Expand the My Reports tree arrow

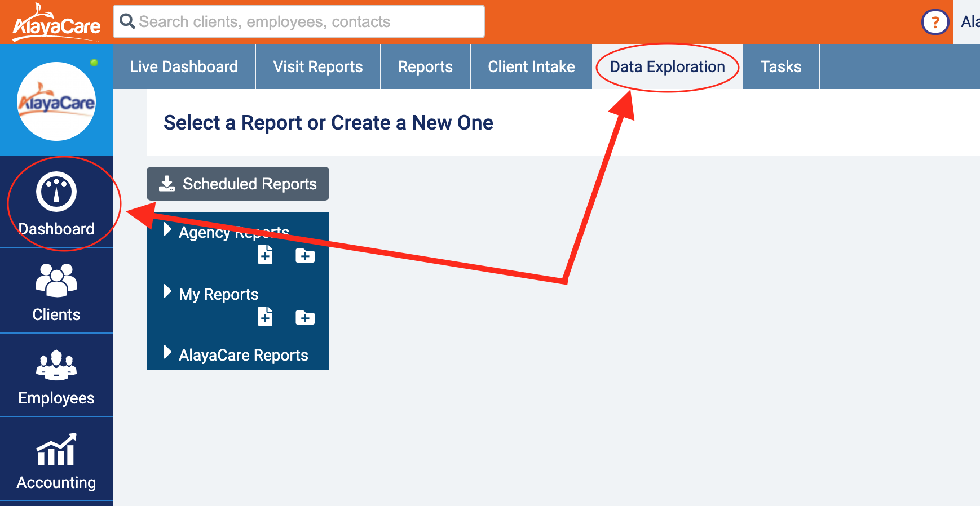click(167, 291)
